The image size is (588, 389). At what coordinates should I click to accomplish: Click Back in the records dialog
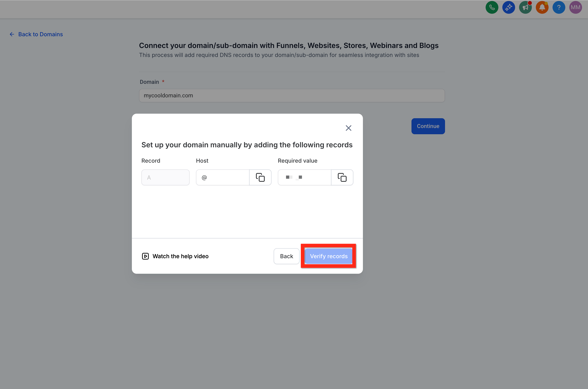(286, 256)
